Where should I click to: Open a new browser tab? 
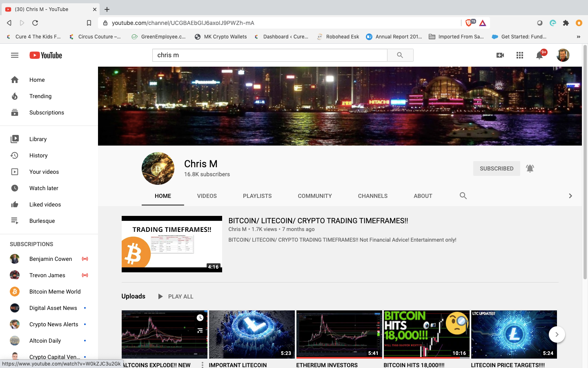[107, 9]
